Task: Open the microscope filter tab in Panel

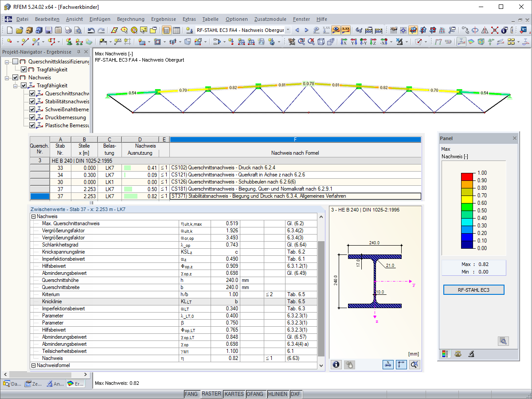Action: pyautogui.click(x=472, y=354)
